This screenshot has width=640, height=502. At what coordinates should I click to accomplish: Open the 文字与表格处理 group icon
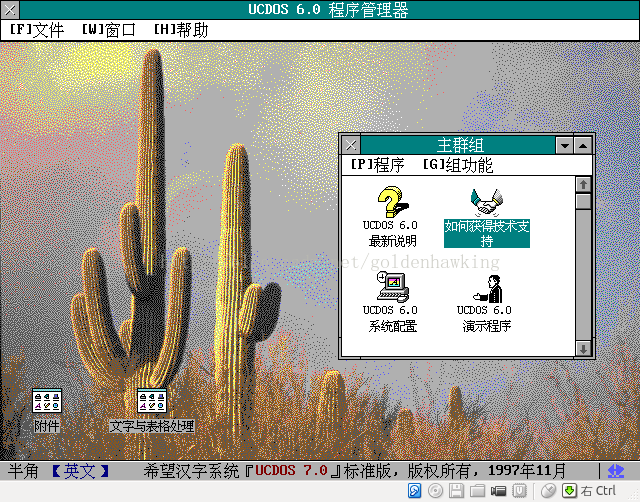(152, 401)
